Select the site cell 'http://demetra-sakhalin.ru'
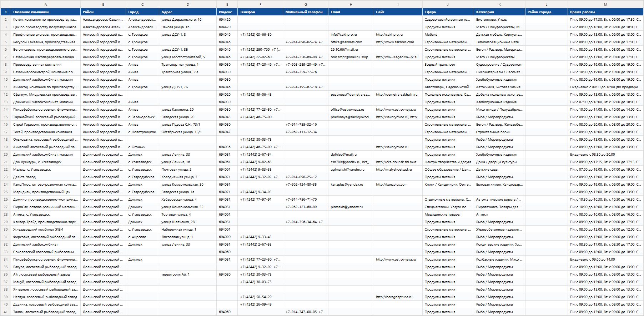644x322 pixels. tap(398, 95)
